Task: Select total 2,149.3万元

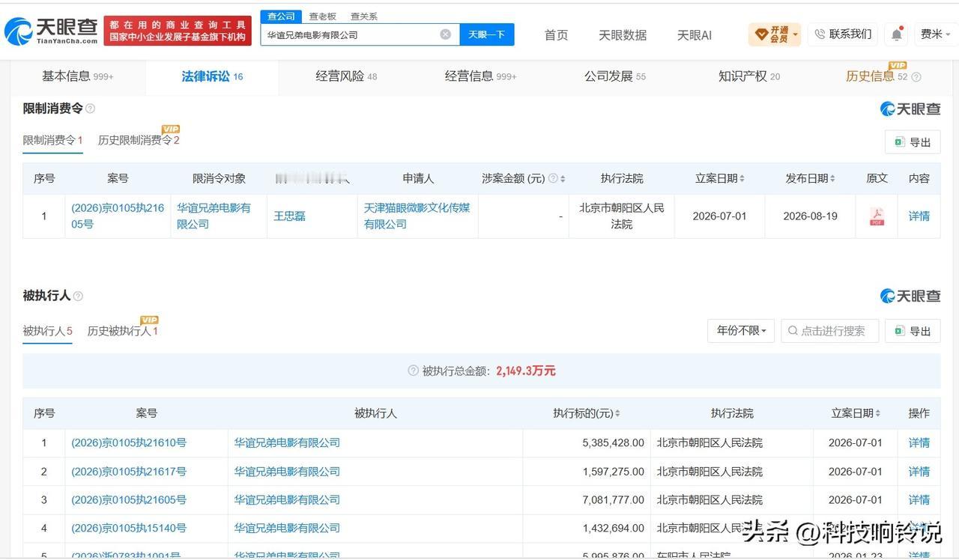Action: [526, 371]
